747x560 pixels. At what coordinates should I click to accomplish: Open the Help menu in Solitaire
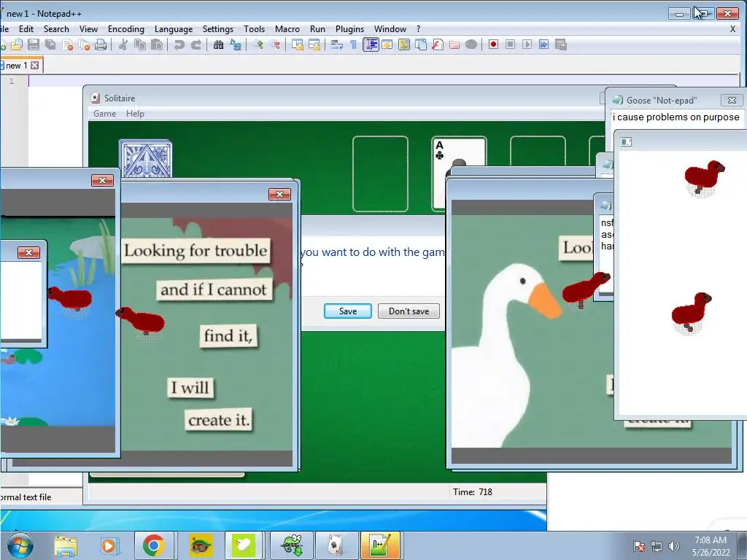coord(135,114)
